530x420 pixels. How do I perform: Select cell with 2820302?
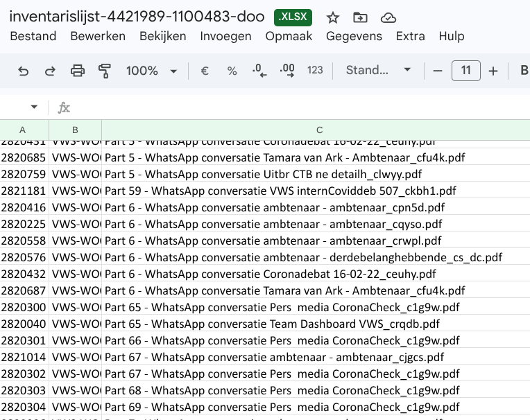(x=24, y=374)
